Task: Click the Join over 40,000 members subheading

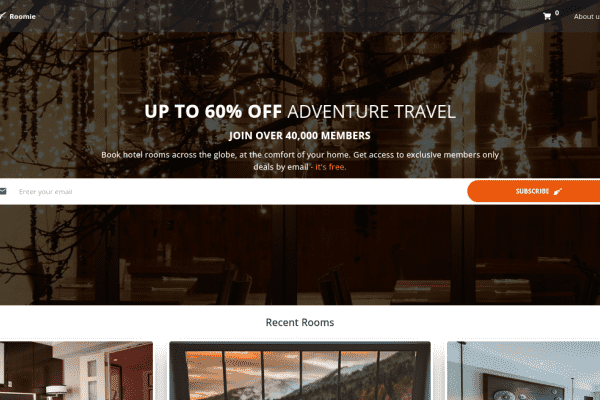Action: (x=300, y=136)
